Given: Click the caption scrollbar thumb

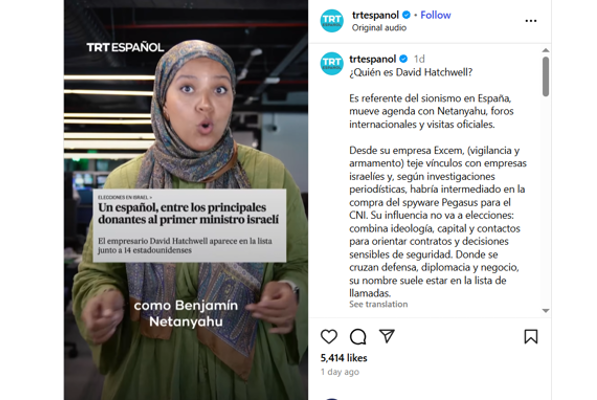Looking at the screenshot, I should (546, 76).
